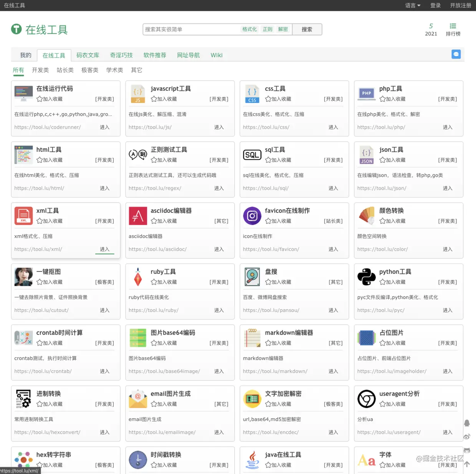Switch to the 码农文库 tab
This screenshot has height=474, width=476.
click(x=88, y=55)
